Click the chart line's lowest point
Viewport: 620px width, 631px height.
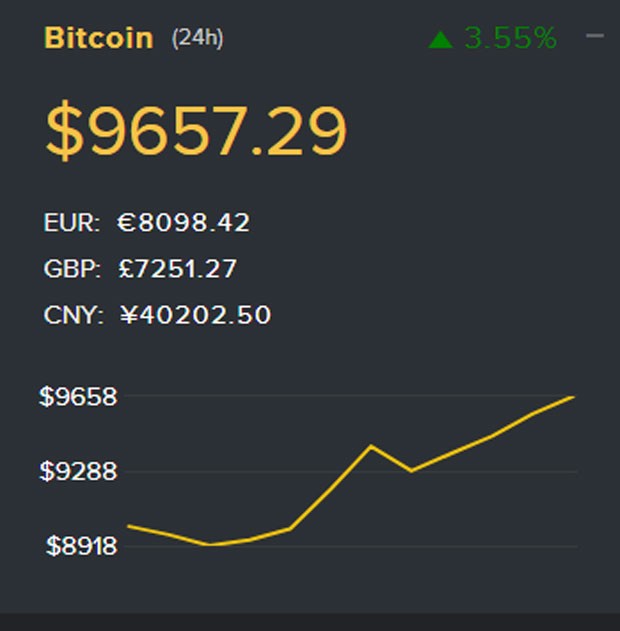[x=209, y=545]
